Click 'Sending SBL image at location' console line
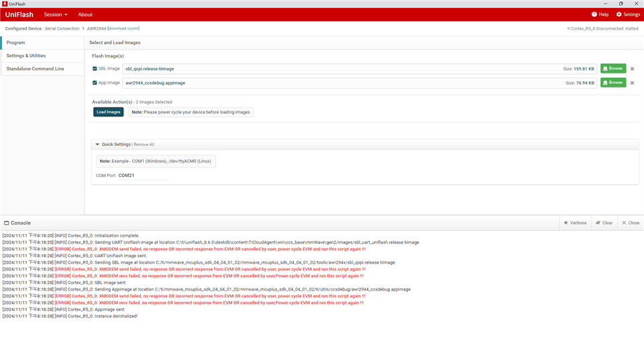The width and height of the screenshot is (644, 349). click(x=199, y=262)
